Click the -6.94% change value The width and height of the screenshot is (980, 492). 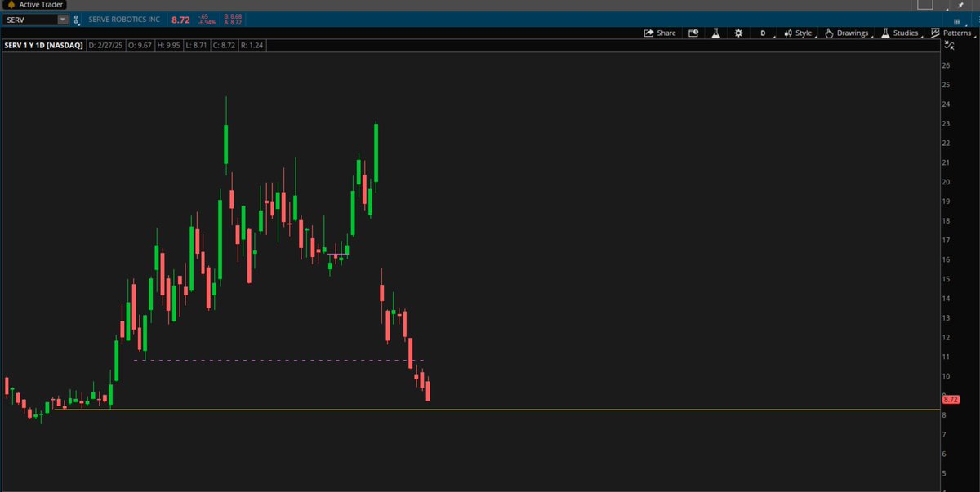(207, 22)
